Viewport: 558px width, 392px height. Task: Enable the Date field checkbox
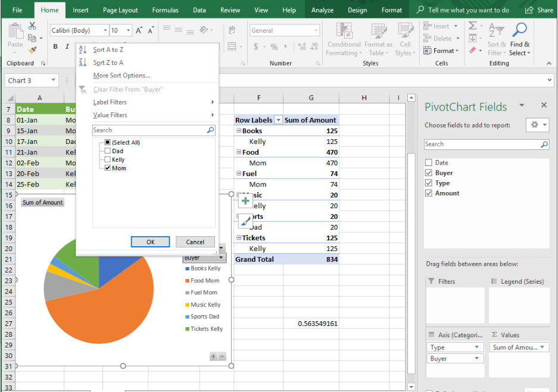coord(429,162)
